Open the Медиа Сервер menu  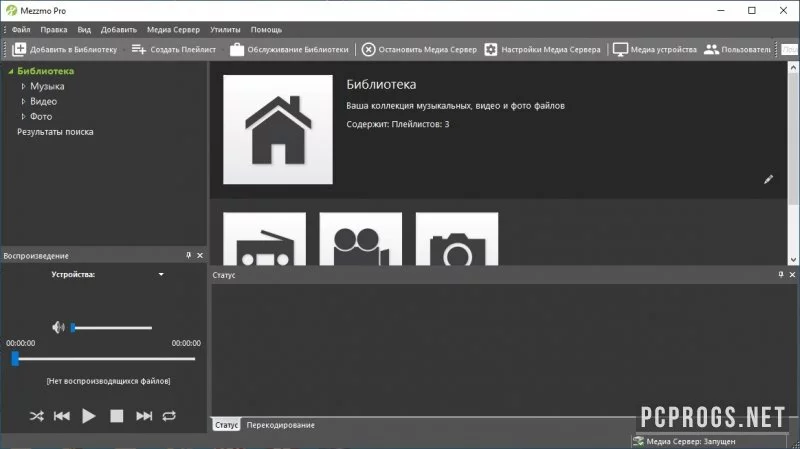pos(173,30)
